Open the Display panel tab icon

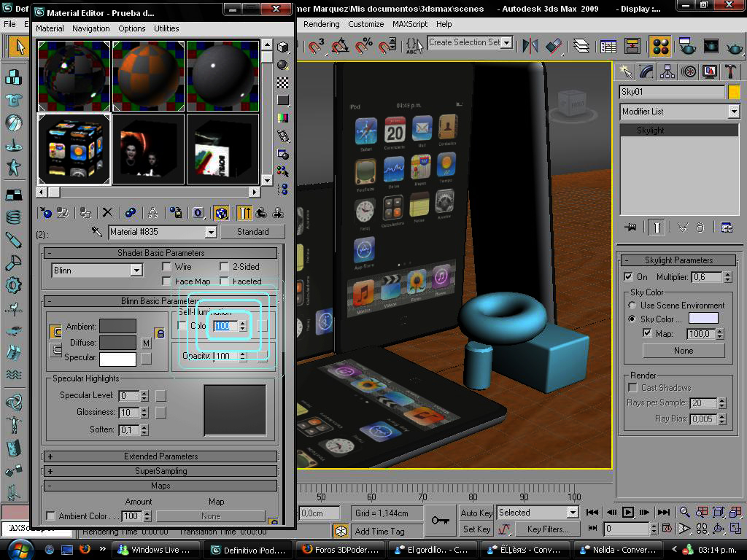pos(709,71)
